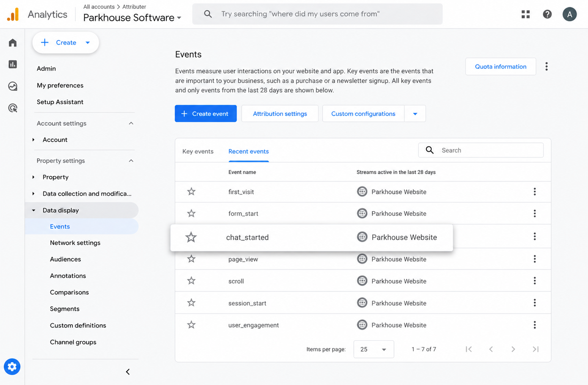Open the account avatar A
The height and width of the screenshot is (385, 588).
tap(569, 14)
